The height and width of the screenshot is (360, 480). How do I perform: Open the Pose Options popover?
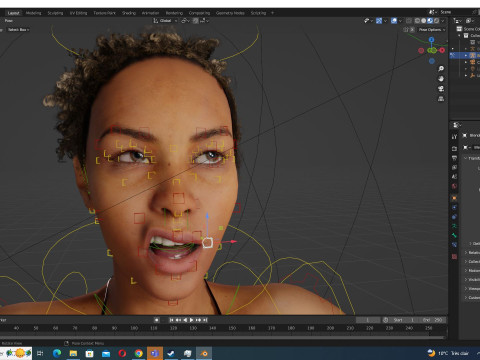point(432,30)
